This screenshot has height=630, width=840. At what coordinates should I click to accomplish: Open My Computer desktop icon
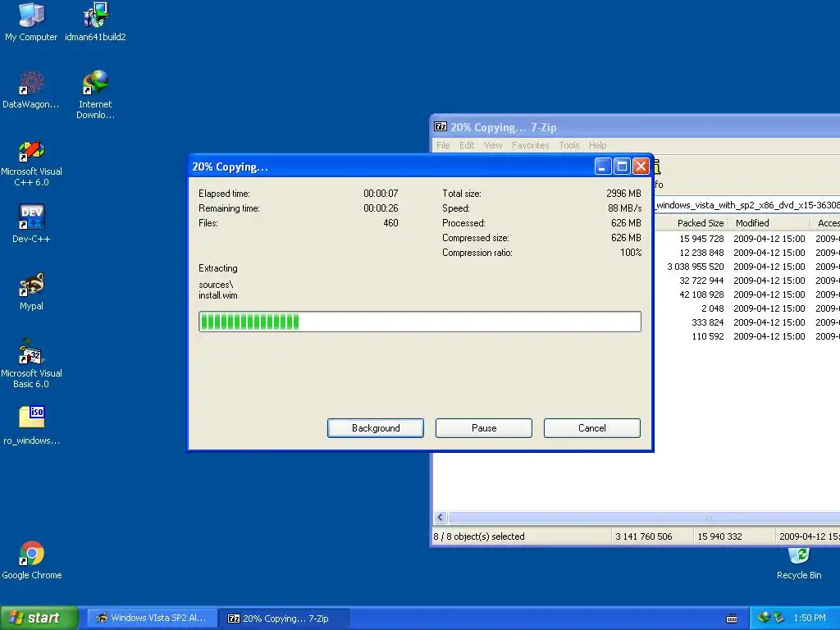[x=31, y=21]
